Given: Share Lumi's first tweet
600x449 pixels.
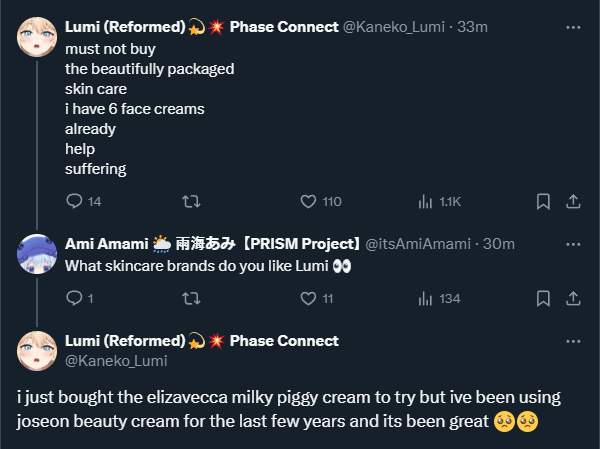Looking at the screenshot, I should [x=573, y=201].
